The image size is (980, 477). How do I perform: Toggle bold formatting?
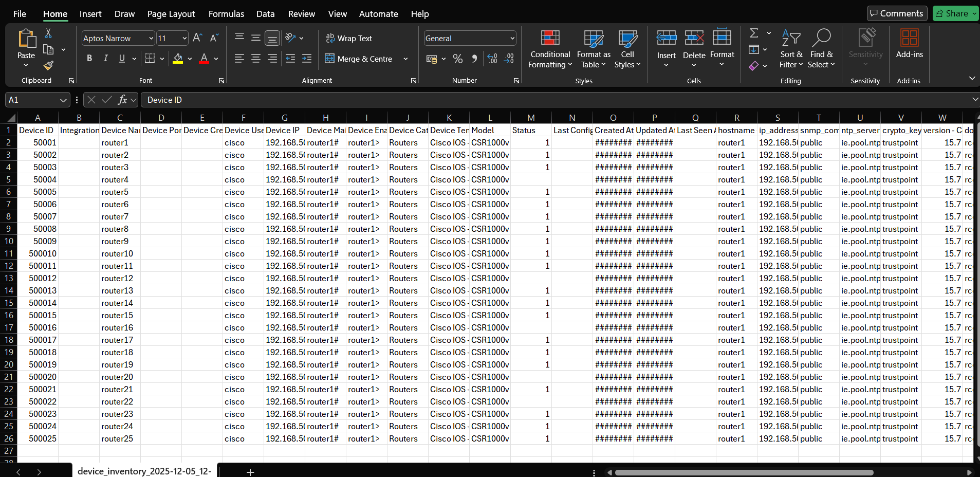[89, 59]
